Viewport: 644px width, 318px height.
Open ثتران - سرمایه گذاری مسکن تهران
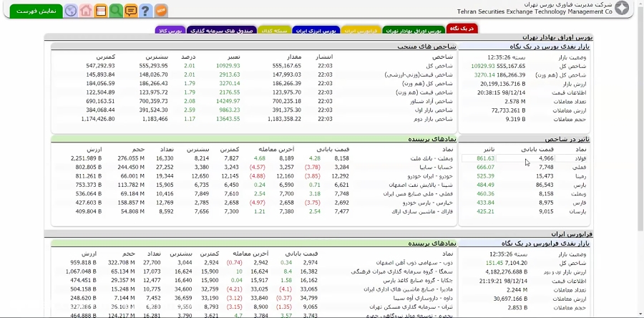coord(411,307)
